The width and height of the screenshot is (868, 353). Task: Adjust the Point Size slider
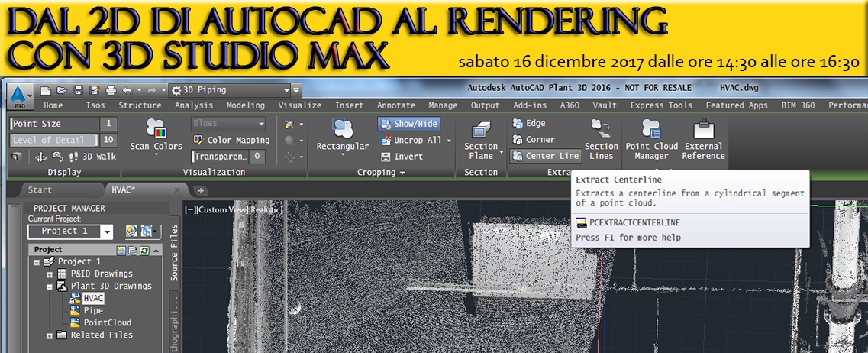(54, 124)
